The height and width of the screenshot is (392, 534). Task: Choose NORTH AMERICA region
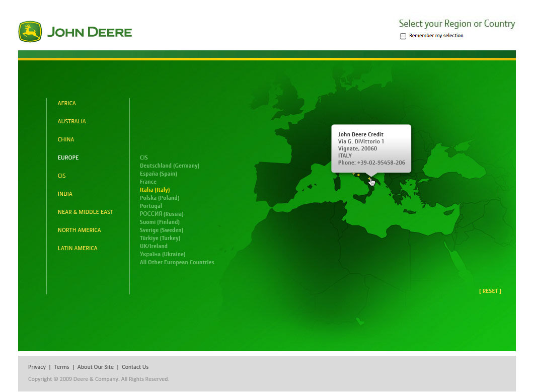80,230
